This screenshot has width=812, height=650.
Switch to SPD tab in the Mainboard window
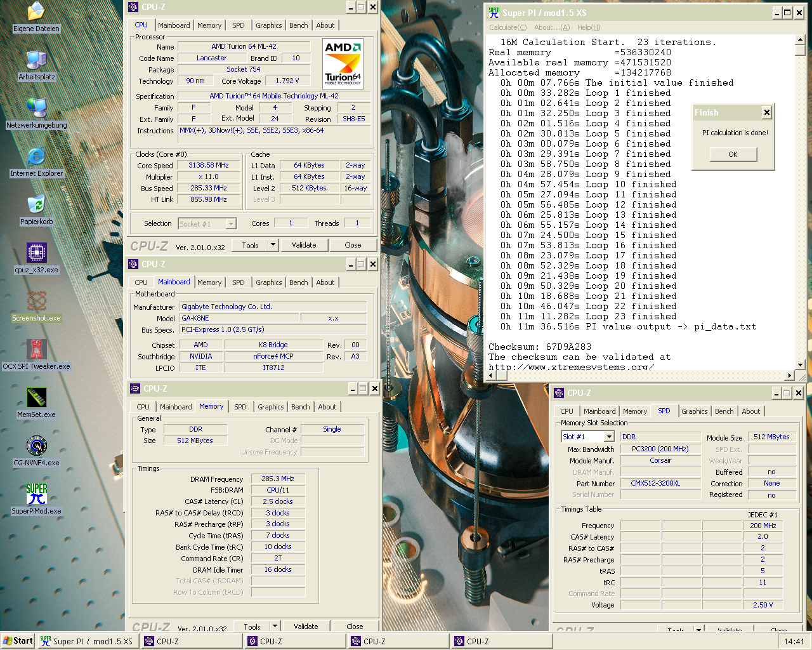tap(239, 282)
